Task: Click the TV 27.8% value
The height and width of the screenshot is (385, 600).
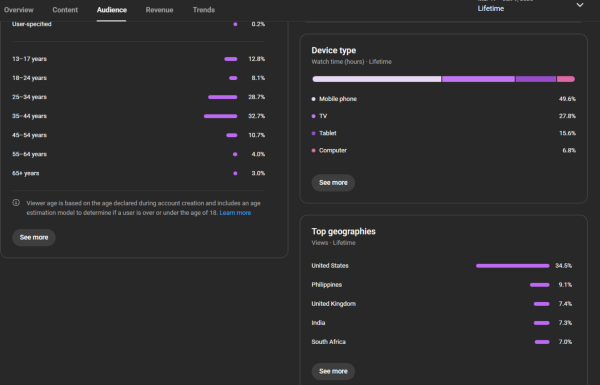Action: click(x=567, y=116)
